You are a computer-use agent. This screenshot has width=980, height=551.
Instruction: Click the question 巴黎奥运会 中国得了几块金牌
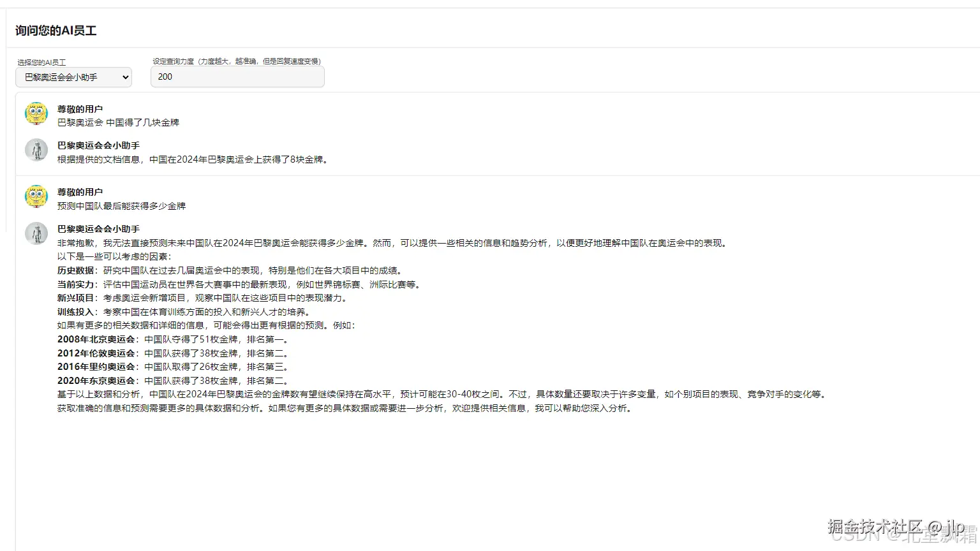point(119,122)
